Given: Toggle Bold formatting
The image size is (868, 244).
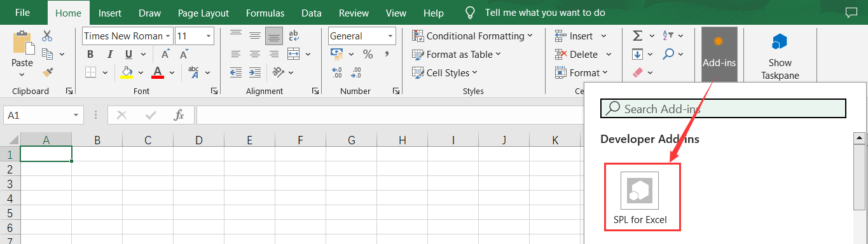Looking at the screenshot, I should coord(90,54).
